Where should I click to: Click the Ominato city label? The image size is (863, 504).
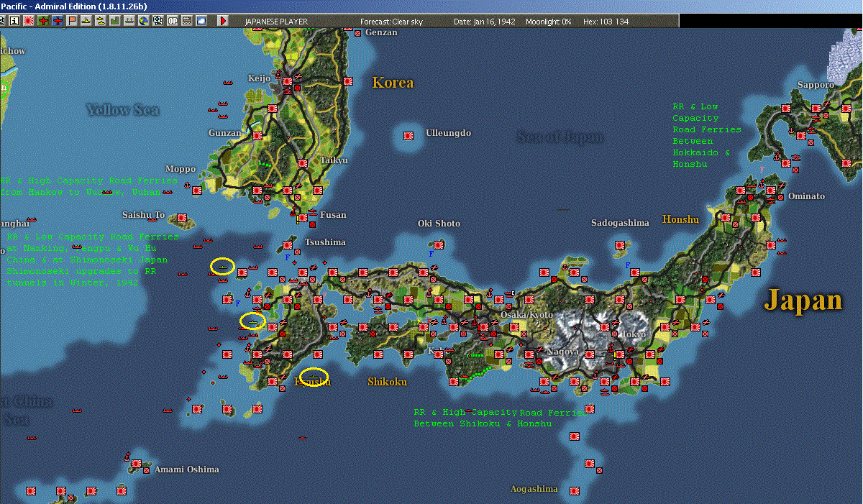click(x=806, y=196)
